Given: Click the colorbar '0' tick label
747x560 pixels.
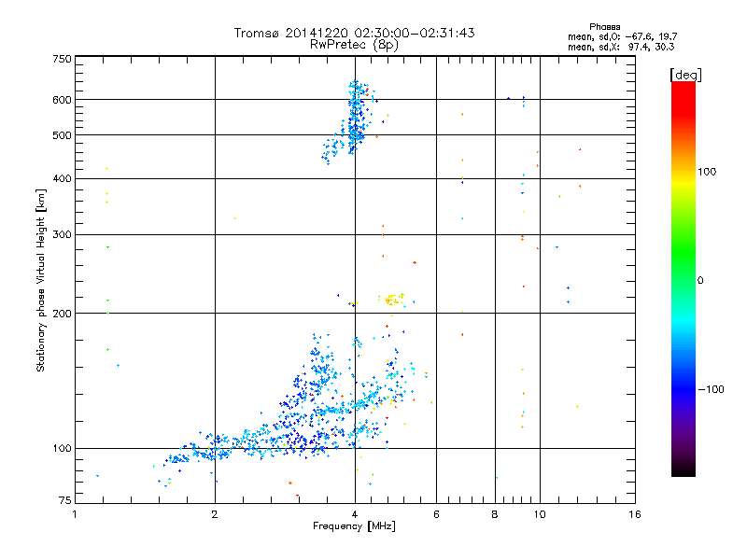Looking at the screenshot, I should [x=700, y=281].
